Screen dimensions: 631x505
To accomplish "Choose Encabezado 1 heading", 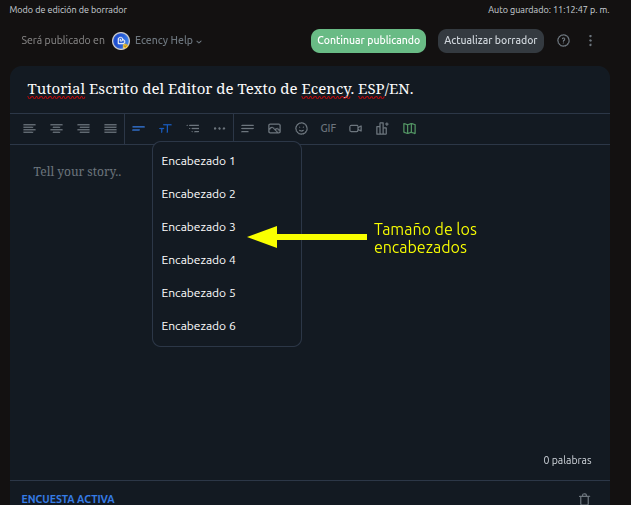I will (x=227, y=161).
